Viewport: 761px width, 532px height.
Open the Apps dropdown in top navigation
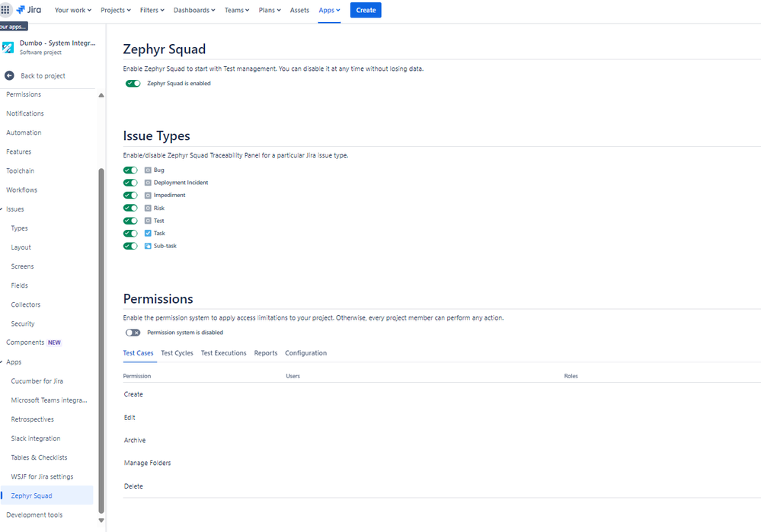329,10
